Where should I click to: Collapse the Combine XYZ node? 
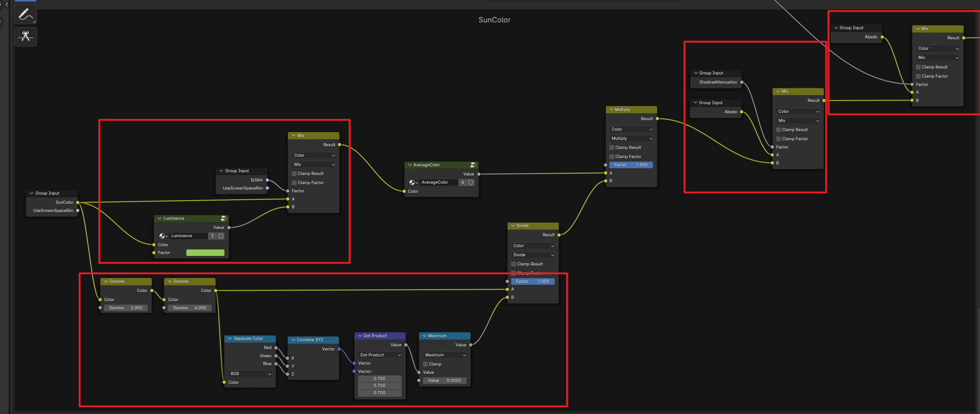(293, 340)
